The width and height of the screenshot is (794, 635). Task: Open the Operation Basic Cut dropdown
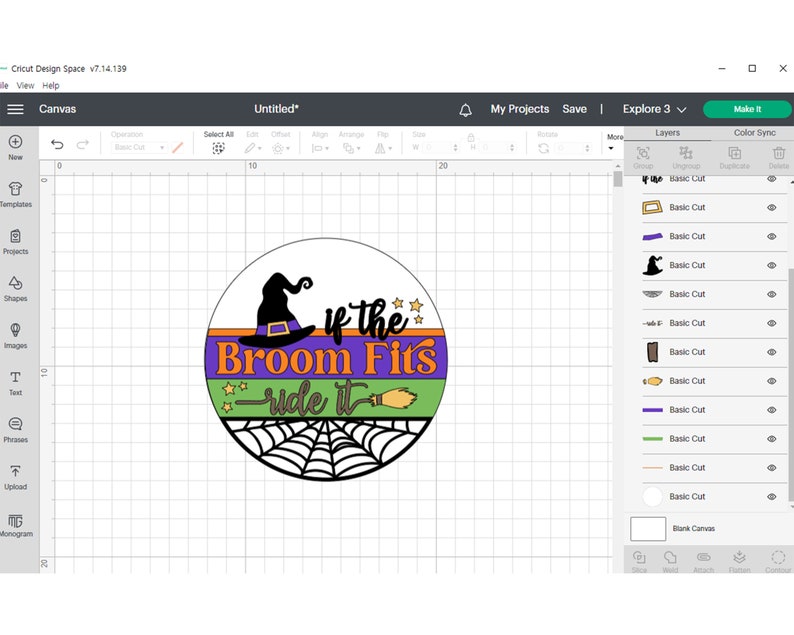tap(139, 147)
